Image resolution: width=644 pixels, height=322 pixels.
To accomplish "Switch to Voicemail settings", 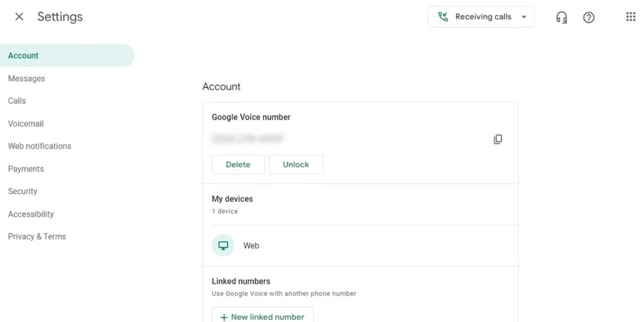I will pyautogui.click(x=26, y=124).
